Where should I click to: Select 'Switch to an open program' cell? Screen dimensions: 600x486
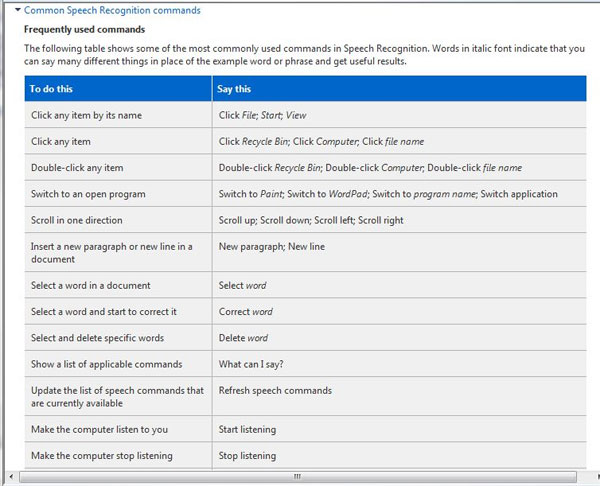pyautogui.click(x=118, y=194)
